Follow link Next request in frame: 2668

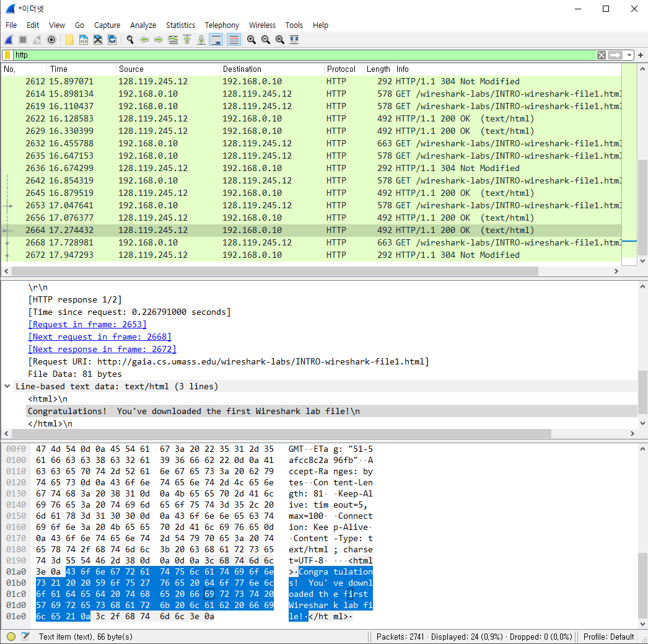coord(100,337)
